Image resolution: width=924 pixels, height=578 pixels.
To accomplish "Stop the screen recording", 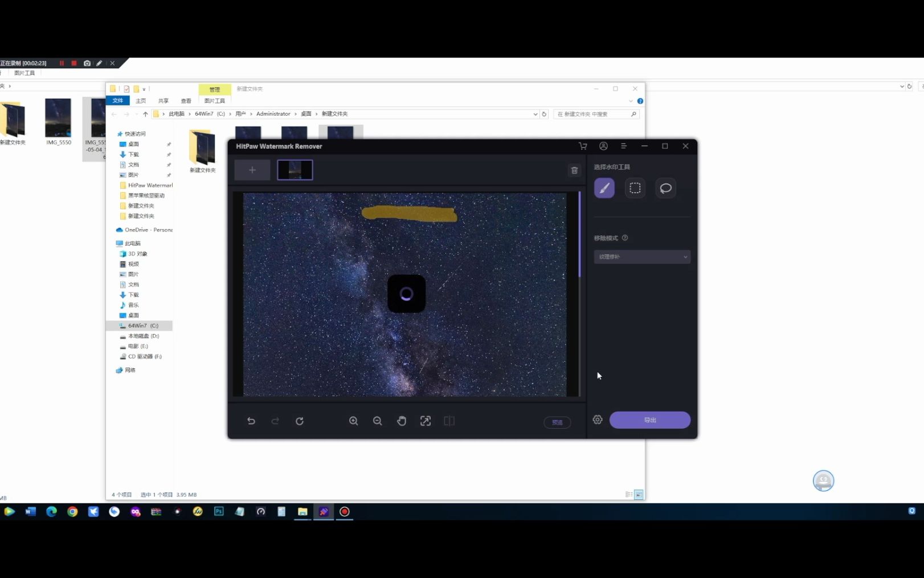I will (74, 63).
